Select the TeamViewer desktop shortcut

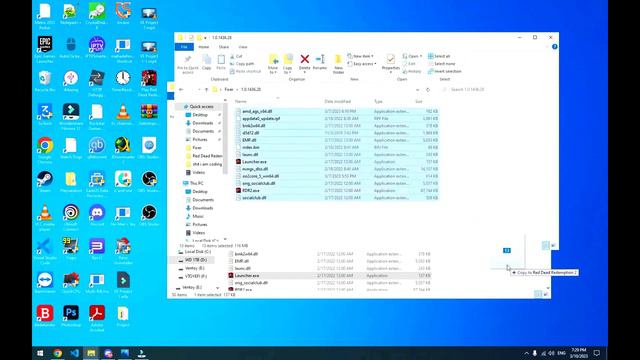pyautogui.click(x=45, y=283)
